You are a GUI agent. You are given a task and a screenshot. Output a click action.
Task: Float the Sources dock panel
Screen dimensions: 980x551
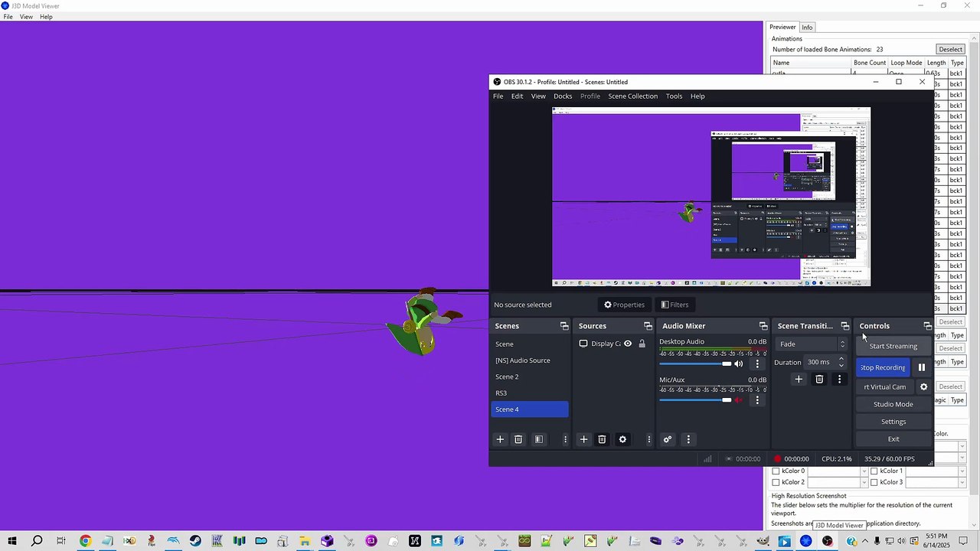[x=648, y=326]
